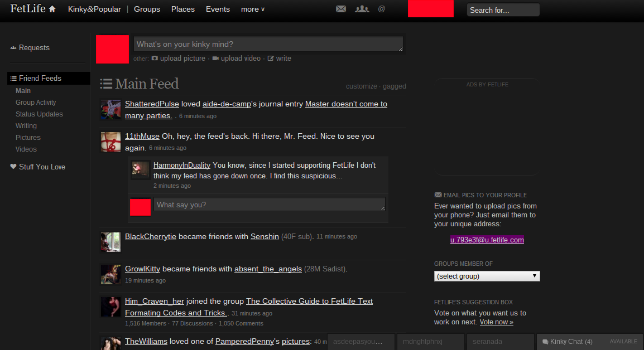
Task: Click Kinky Chat speech bubble icon
Action: click(x=545, y=342)
